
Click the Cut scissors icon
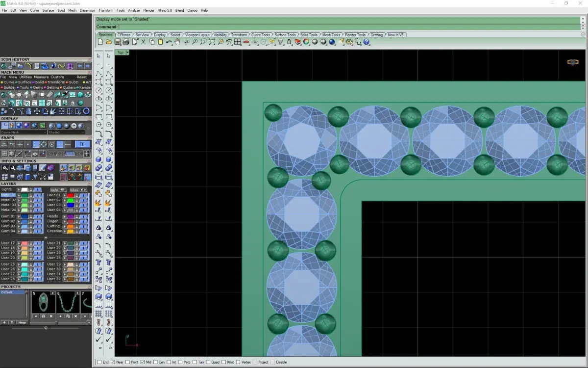pyautogui.click(x=143, y=42)
